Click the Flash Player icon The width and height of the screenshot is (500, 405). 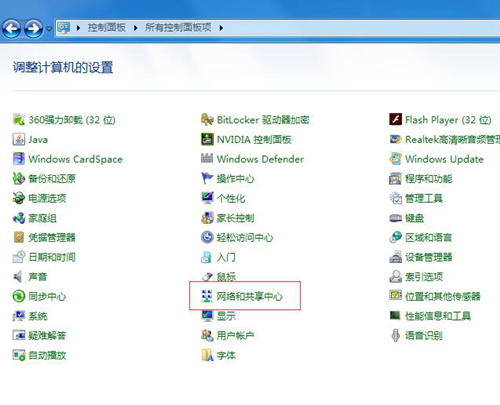(395, 119)
